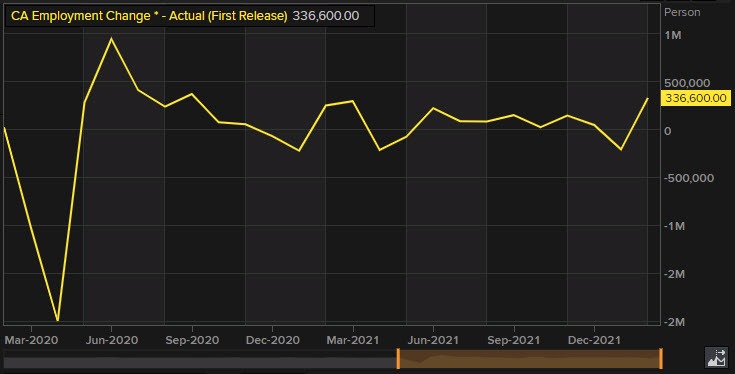
Task: Click the Dec-2020 date axis label
Action: tap(273, 340)
